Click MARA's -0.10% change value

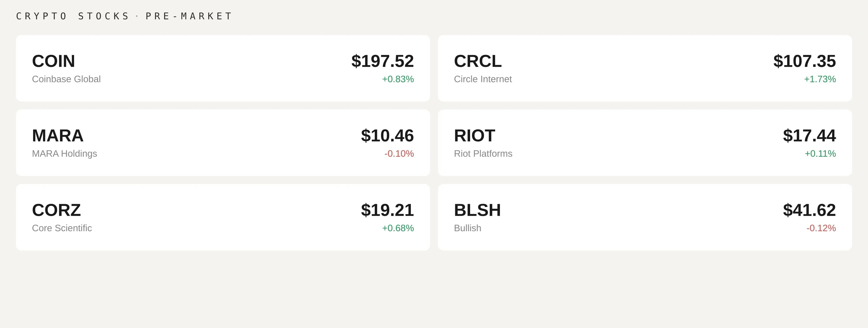point(399,154)
